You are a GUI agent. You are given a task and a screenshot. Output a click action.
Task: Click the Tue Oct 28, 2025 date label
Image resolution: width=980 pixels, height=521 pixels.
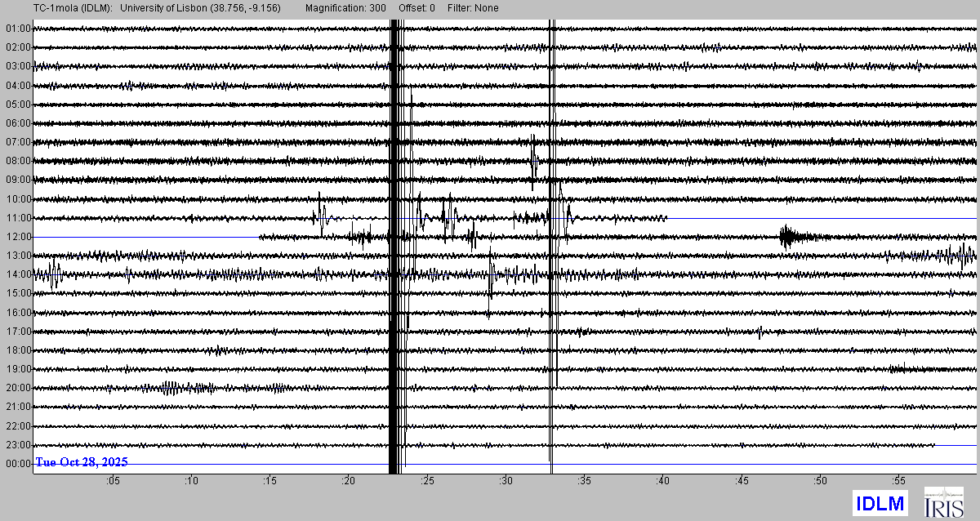[82, 462]
